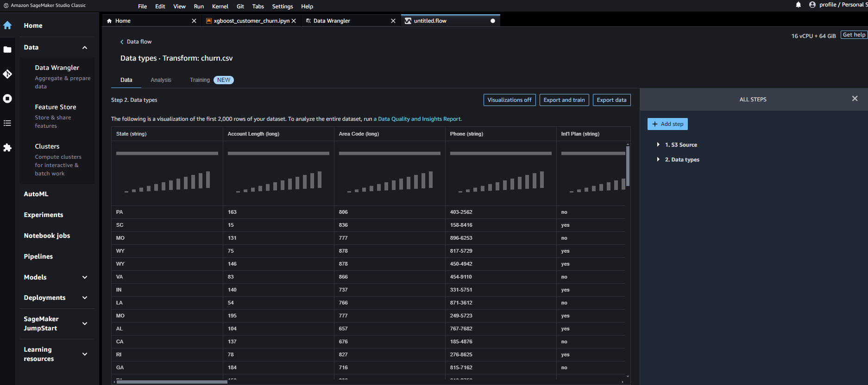Expand step 1. S3 Source
The width and height of the screenshot is (868, 385).
point(658,145)
